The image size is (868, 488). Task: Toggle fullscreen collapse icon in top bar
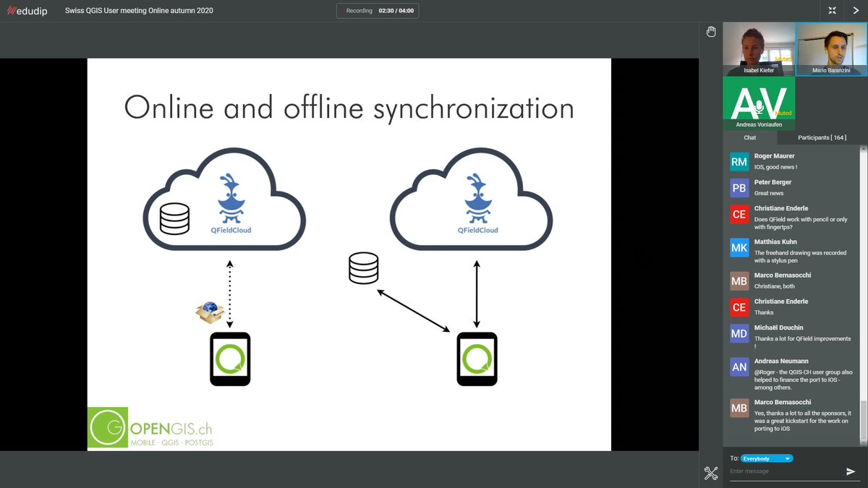click(833, 11)
